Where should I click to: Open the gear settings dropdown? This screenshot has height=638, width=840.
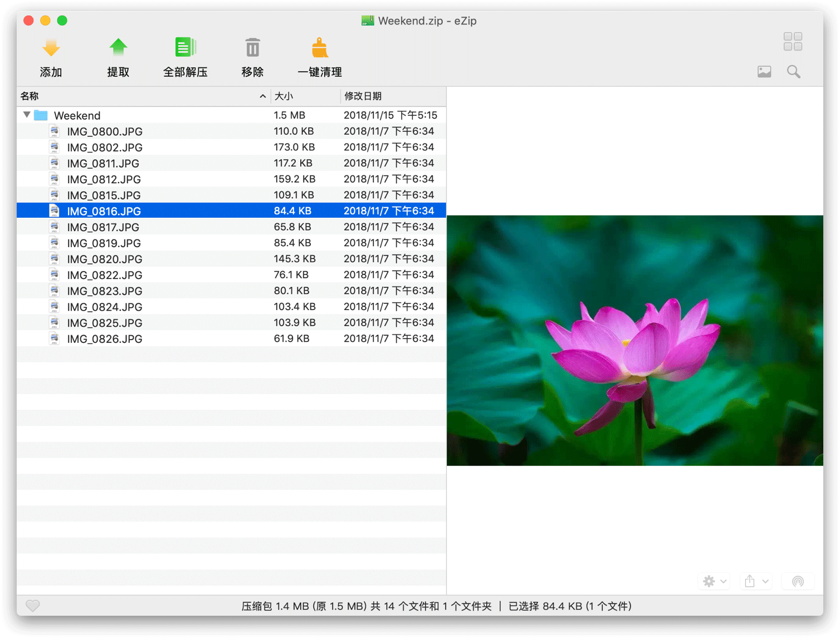pos(715,581)
